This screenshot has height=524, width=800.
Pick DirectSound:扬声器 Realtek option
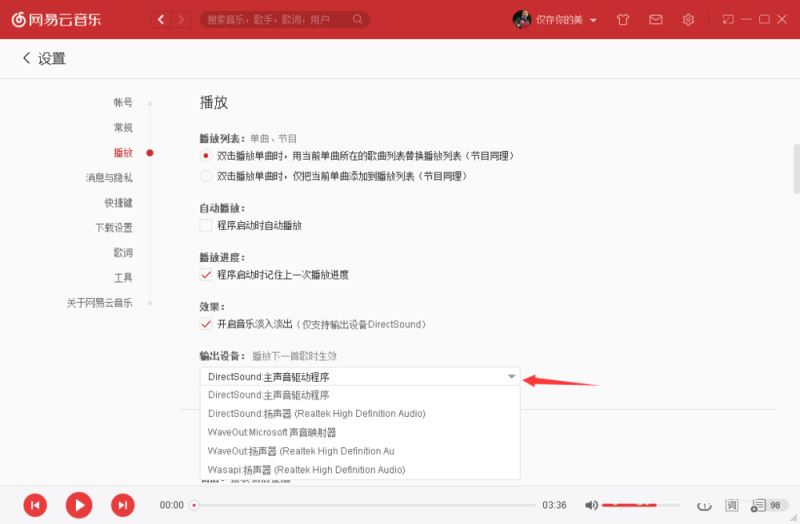coord(360,413)
